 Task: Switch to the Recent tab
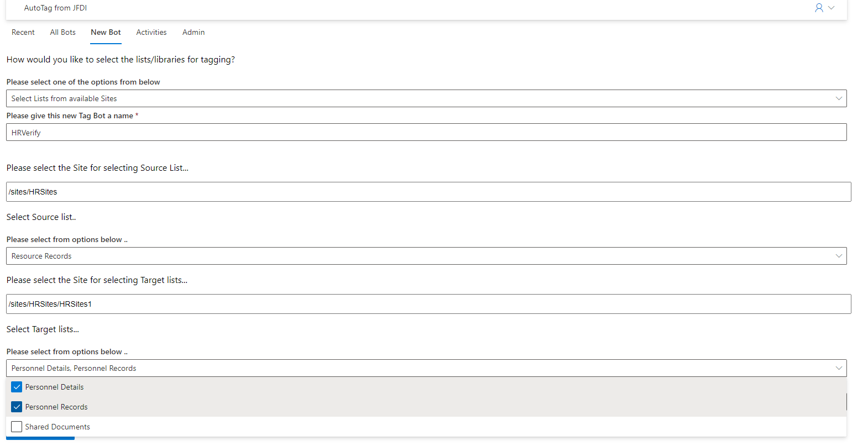[x=23, y=32]
